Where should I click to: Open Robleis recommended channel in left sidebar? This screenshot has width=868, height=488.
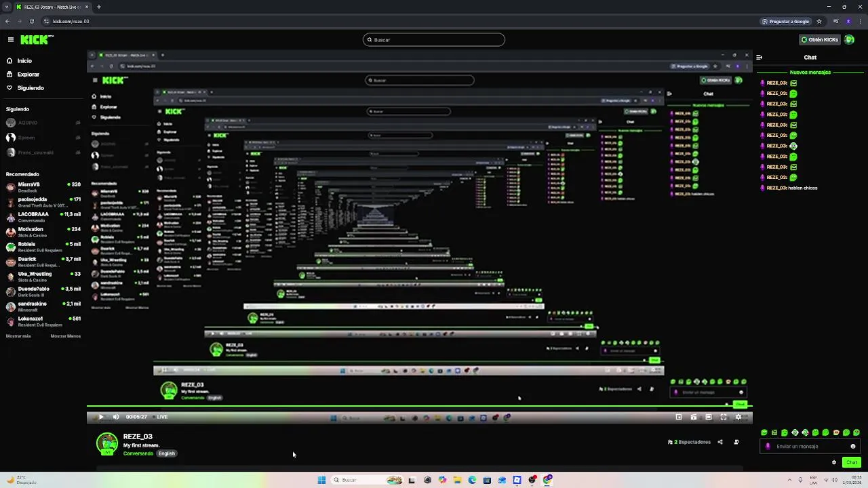pos(43,246)
